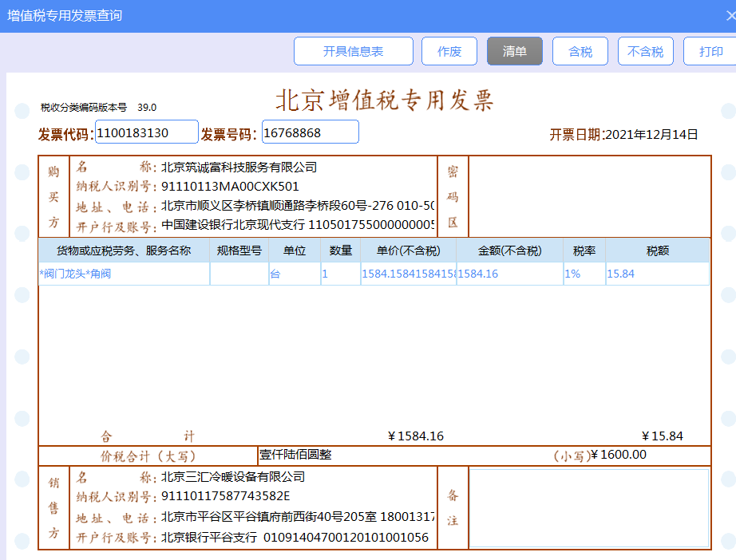
Task: Print the invoice with 打印 button
Action: [x=710, y=52]
